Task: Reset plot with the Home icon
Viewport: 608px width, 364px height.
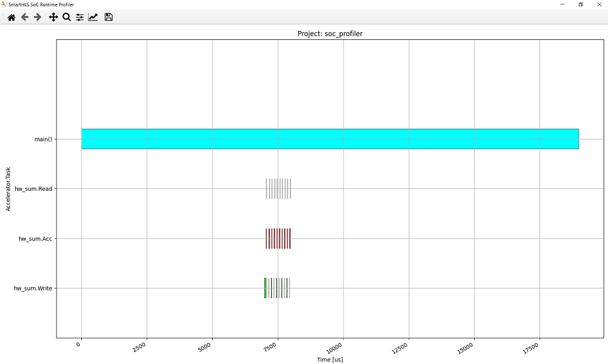Action: pyautogui.click(x=11, y=17)
